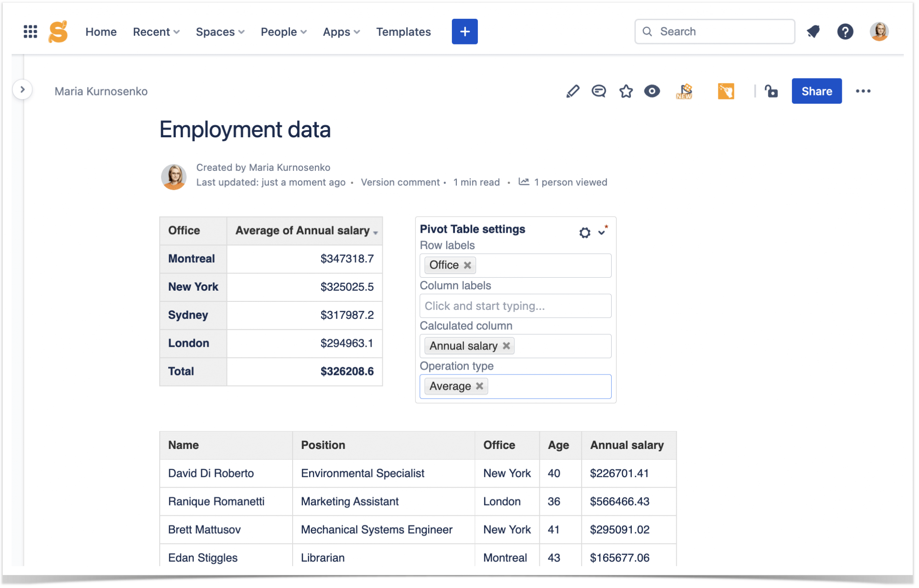This screenshot has width=919, height=588.
Task: Star this page as a favorite
Action: pos(626,91)
